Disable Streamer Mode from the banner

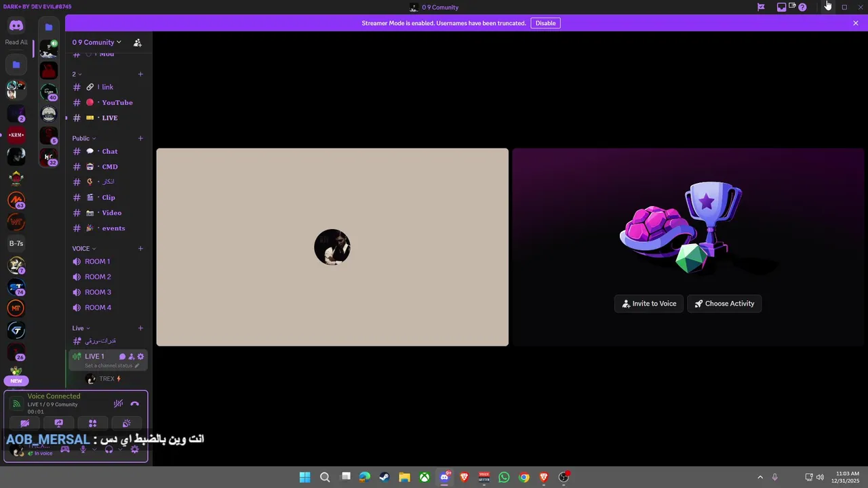tap(545, 23)
